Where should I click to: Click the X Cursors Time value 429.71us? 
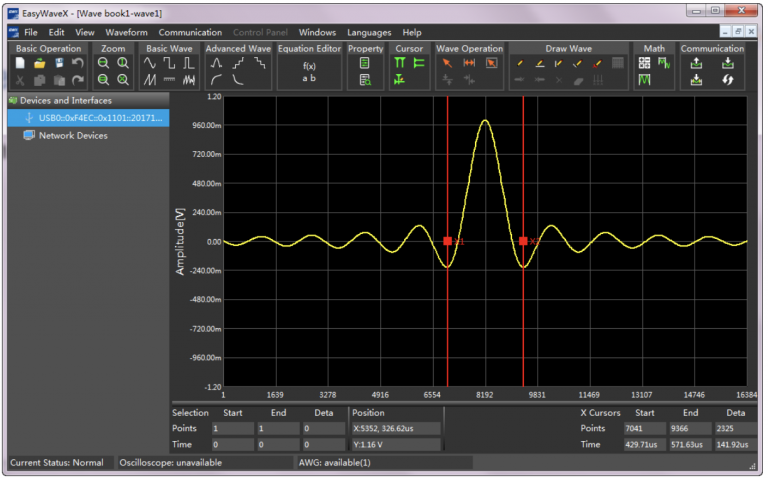[643, 445]
